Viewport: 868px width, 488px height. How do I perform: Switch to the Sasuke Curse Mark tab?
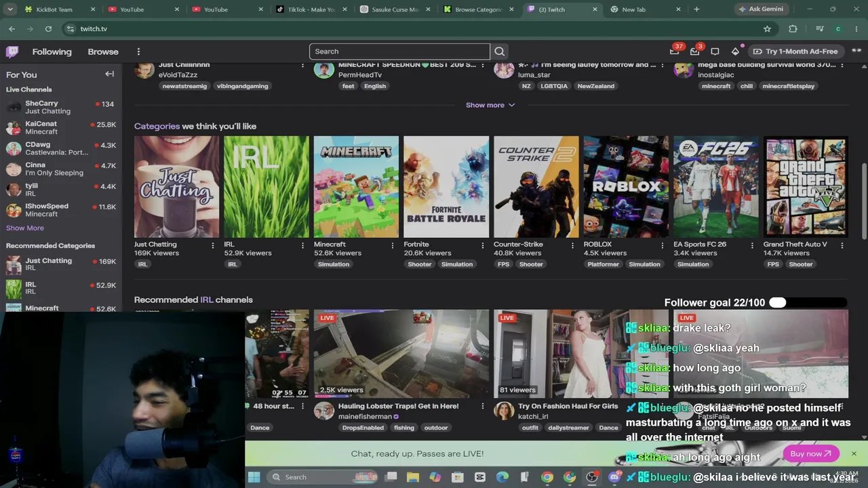(395, 9)
